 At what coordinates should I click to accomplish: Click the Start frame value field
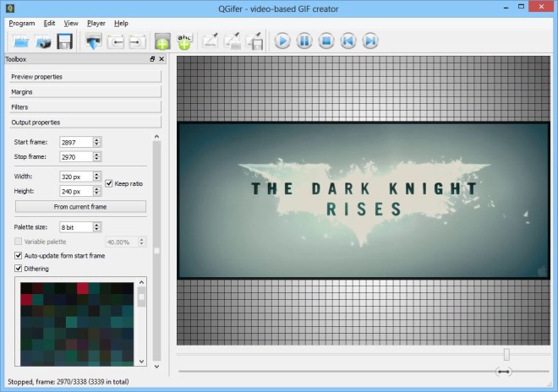[76, 142]
